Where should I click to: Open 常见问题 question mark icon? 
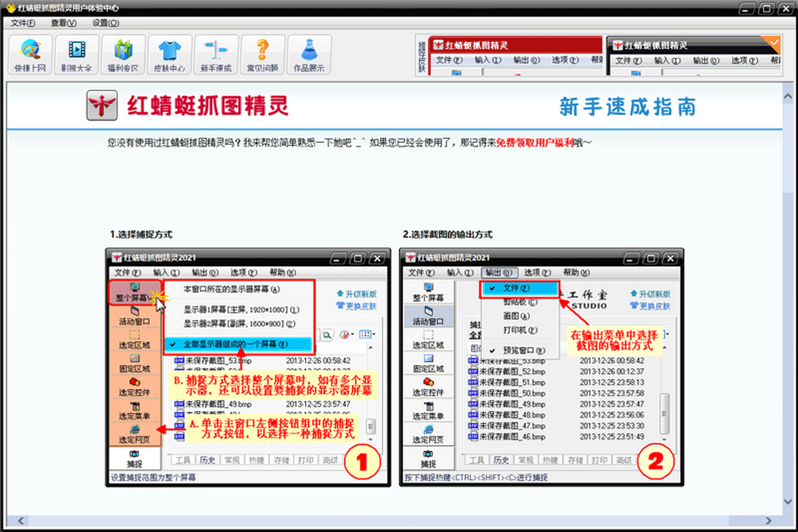pyautogui.click(x=263, y=55)
